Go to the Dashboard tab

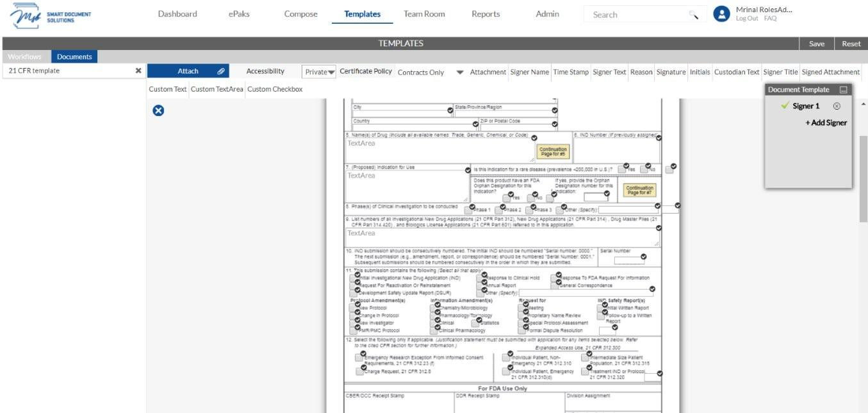pos(177,14)
